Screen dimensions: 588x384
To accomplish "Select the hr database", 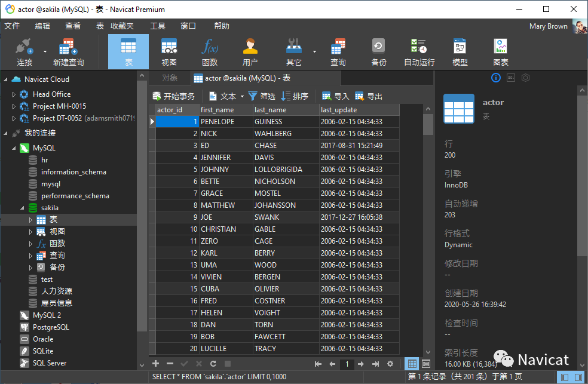I will (45, 160).
